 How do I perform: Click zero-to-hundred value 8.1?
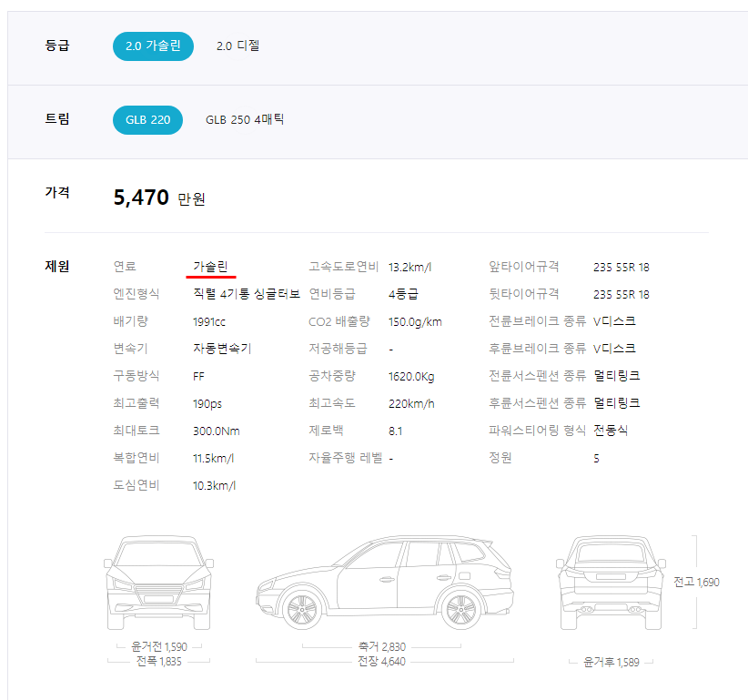[x=396, y=431]
